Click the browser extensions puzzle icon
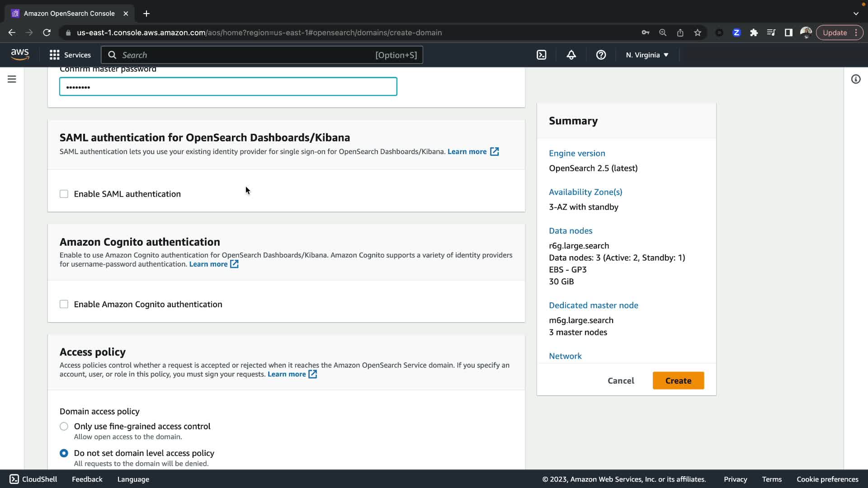868x488 pixels. click(x=754, y=33)
